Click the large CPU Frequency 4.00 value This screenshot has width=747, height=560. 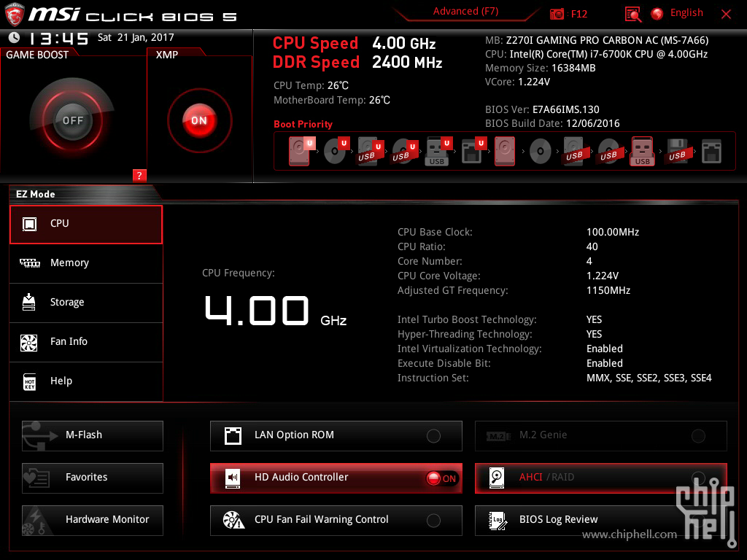(x=257, y=310)
